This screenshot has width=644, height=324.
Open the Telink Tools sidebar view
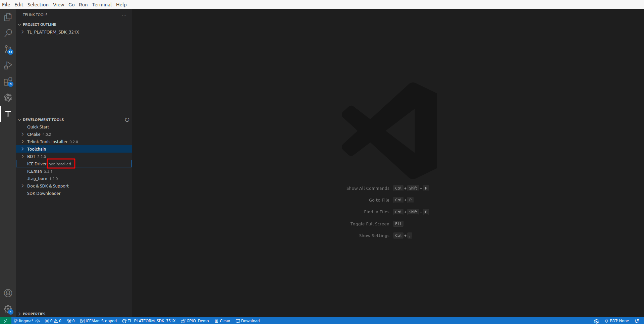8,114
